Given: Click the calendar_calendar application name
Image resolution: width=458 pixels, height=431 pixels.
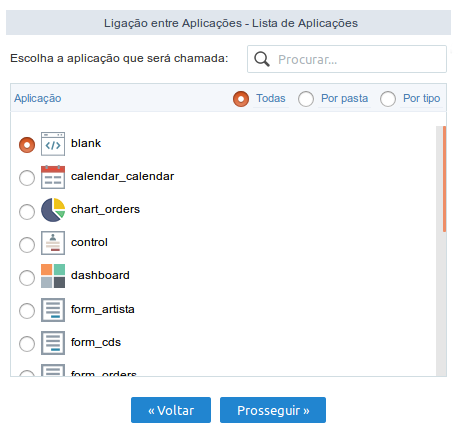Looking at the screenshot, I should [x=123, y=176].
